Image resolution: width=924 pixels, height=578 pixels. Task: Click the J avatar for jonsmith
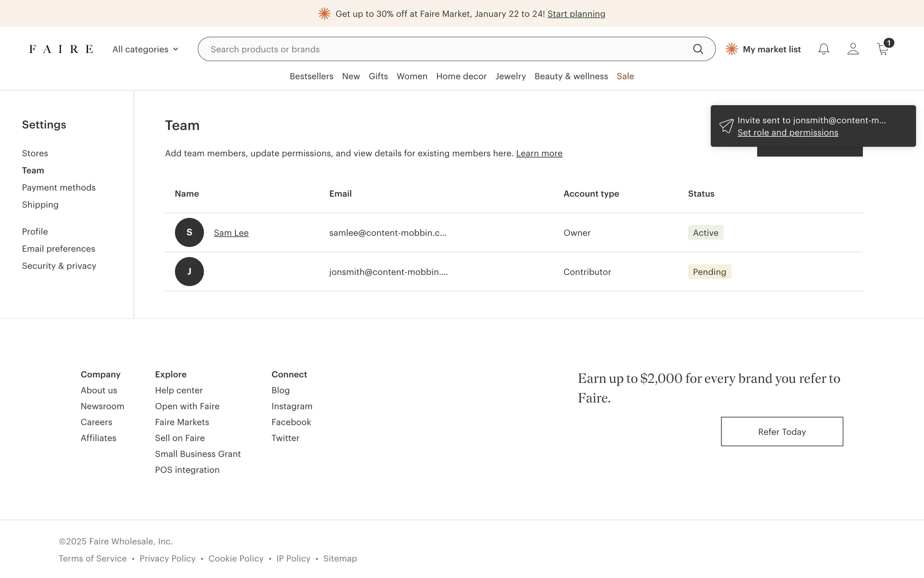point(189,272)
